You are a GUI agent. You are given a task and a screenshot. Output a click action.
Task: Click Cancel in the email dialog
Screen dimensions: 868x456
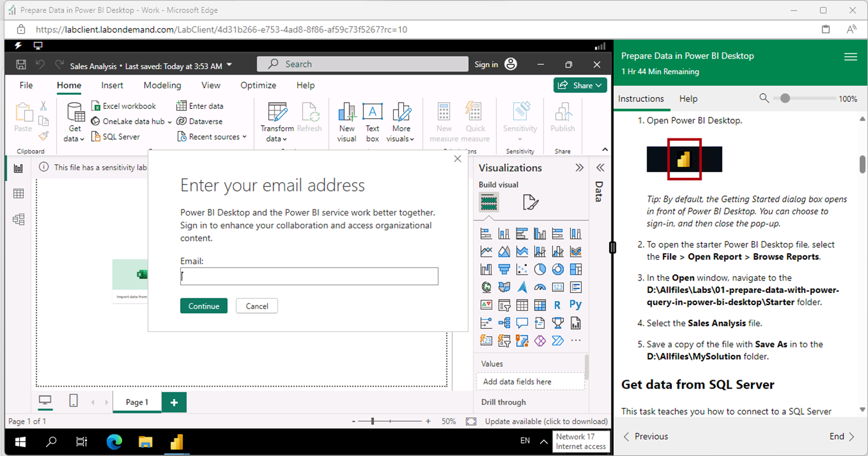(x=257, y=306)
